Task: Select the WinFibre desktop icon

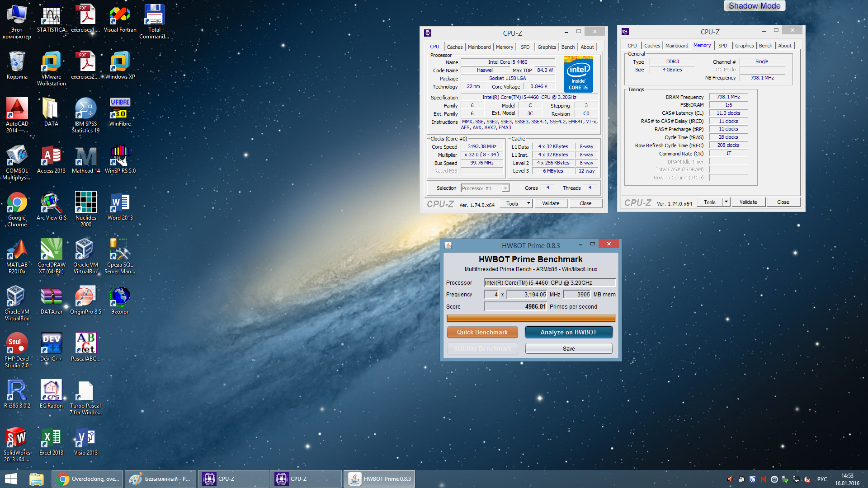Action: coord(120,112)
